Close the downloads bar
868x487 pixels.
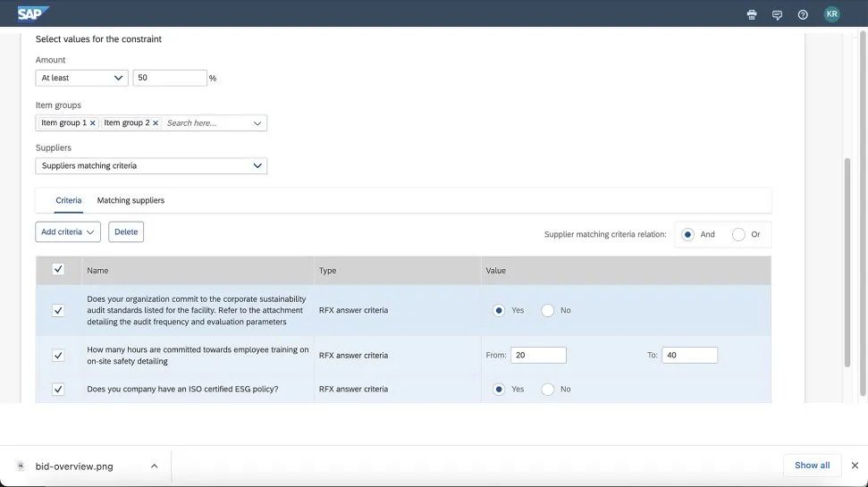854,466
